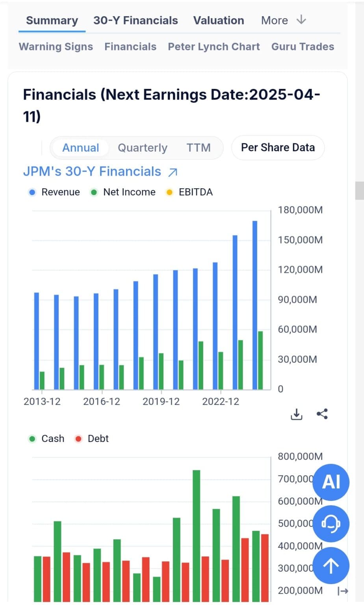The width and height of the screenshot is (364, 605).
Task: Open the share chart icon
Action: click(x=322, y=414)
